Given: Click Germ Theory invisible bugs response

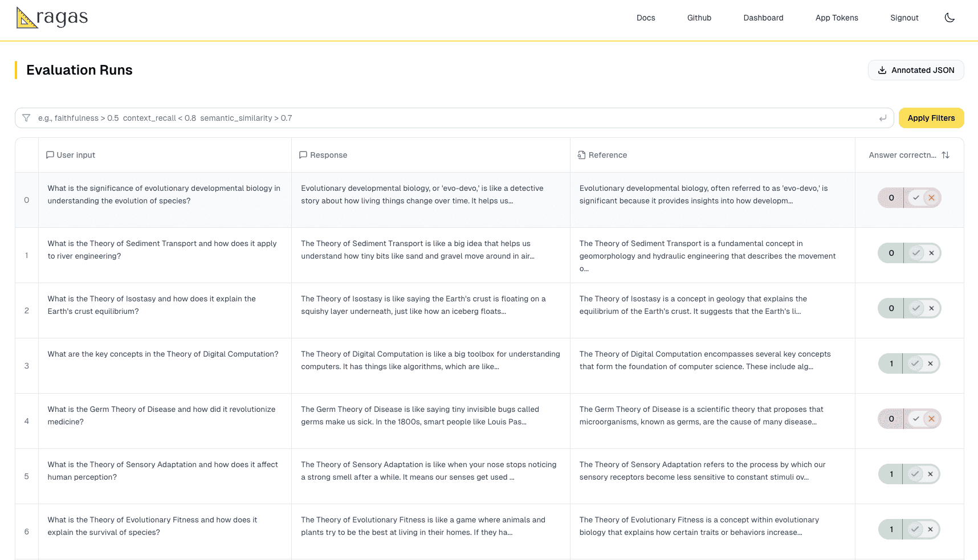Looking at the screenshot, I should (420, 415).
